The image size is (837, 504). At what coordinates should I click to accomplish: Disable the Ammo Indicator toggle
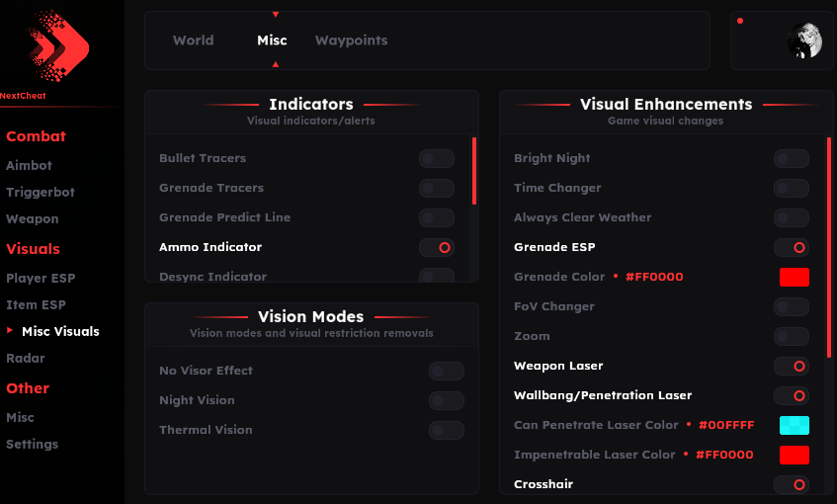click(x=437, y=247)
